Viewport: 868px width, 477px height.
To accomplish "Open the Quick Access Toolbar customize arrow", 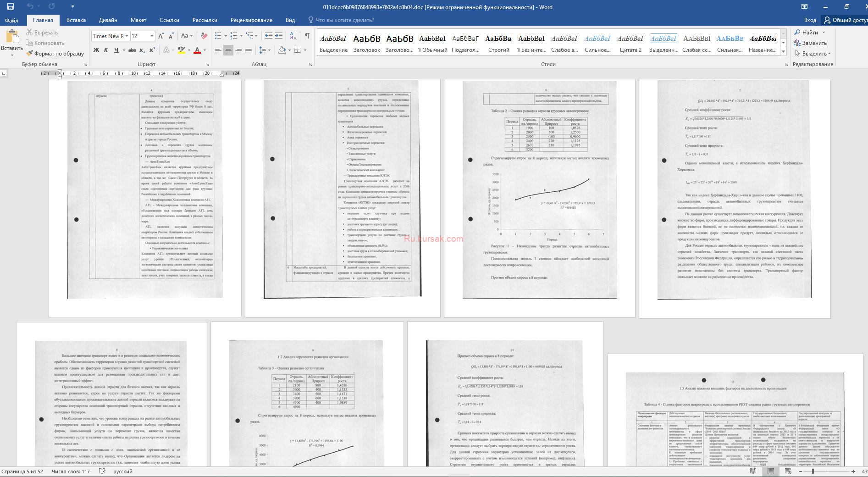I will click(72, 6).
